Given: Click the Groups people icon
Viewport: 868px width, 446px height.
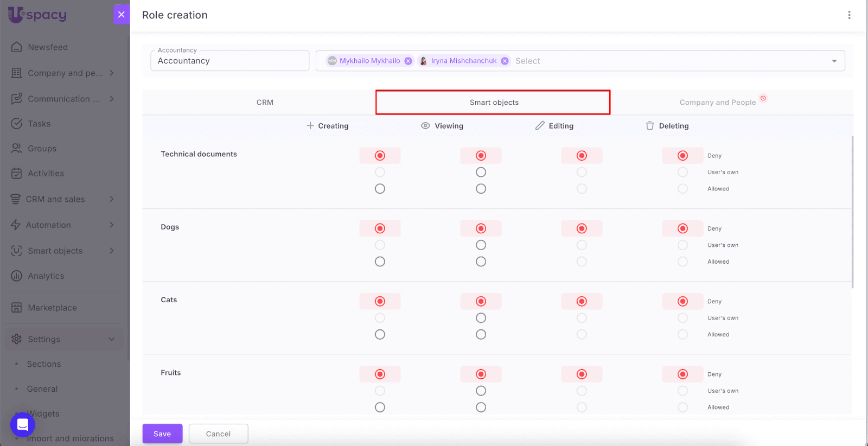Looking at the screenshot, I should (x=17, y=149).
